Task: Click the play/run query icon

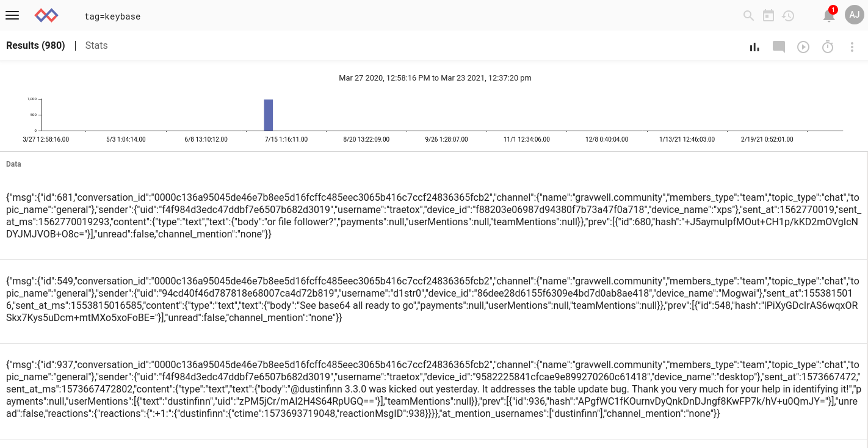Action: click(803, 47)
